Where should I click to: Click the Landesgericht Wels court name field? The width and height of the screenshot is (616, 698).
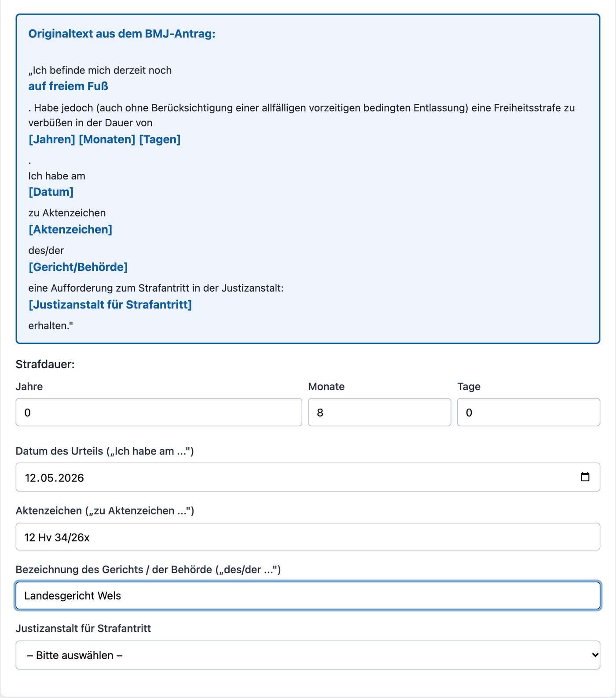[x=308, y=596]
